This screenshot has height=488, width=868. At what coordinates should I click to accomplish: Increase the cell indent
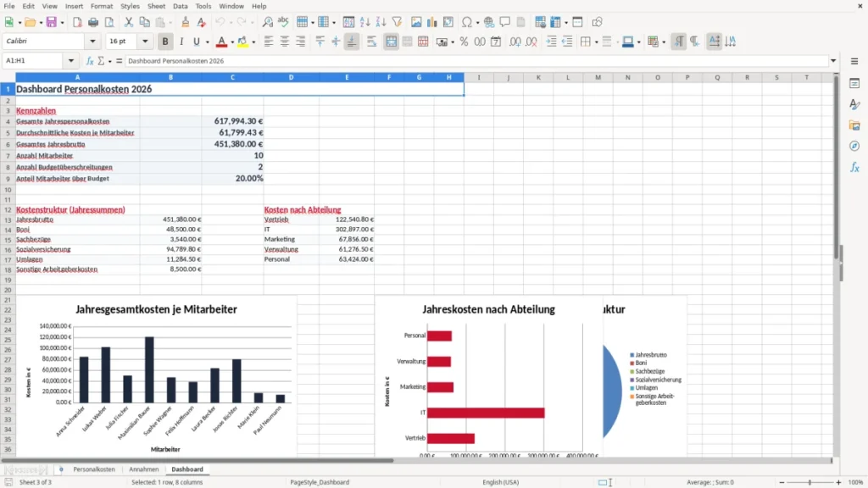(551, 42)
